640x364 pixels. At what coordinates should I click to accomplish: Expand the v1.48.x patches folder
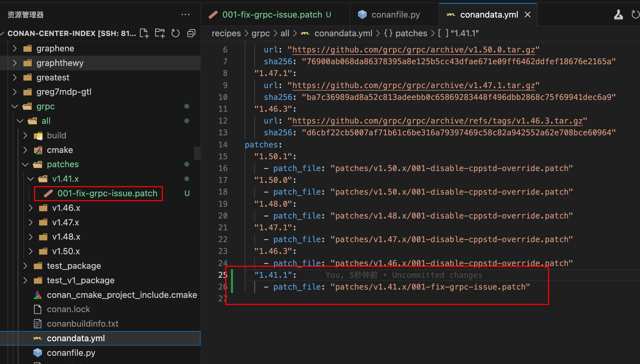point(100,237)
